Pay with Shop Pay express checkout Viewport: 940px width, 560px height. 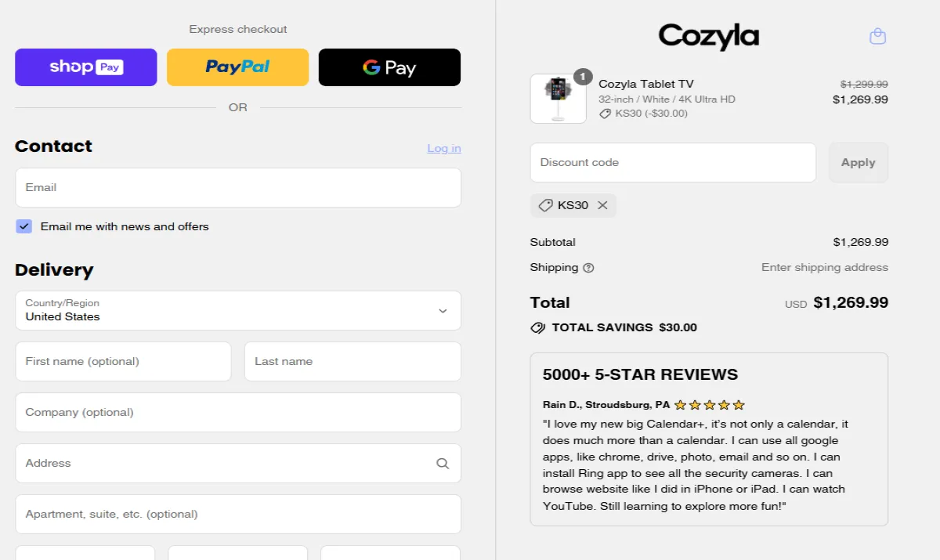(86, 67)
